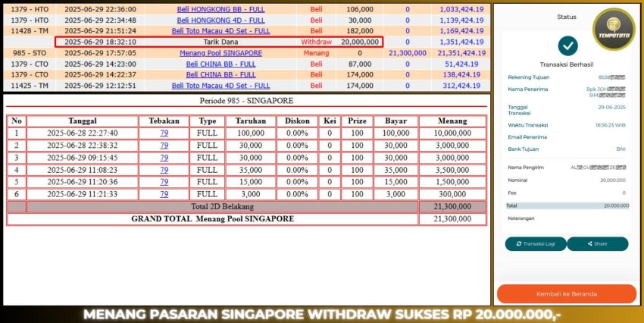644x323 pixels.
Task: Click the Rekening Tujuan label
Action: coord(529,77)
